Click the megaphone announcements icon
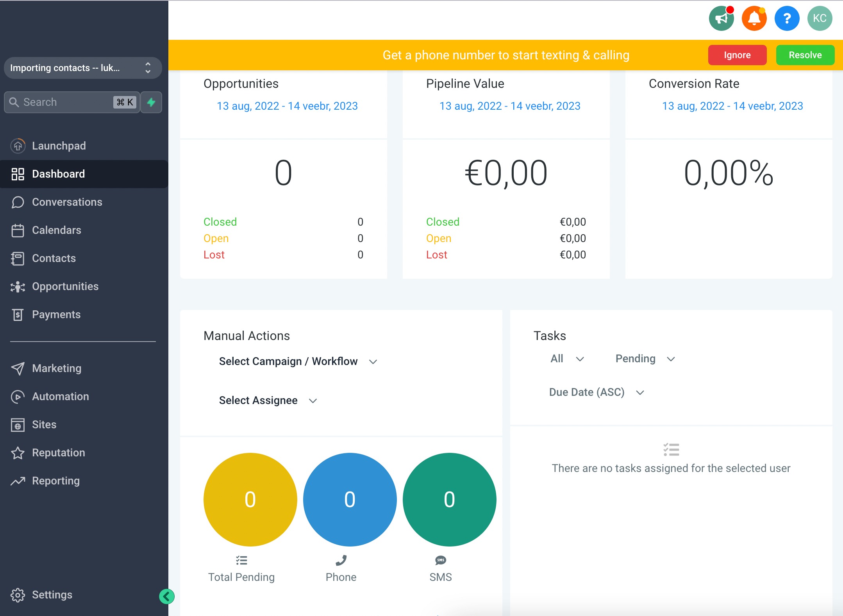 coord(721,18)
